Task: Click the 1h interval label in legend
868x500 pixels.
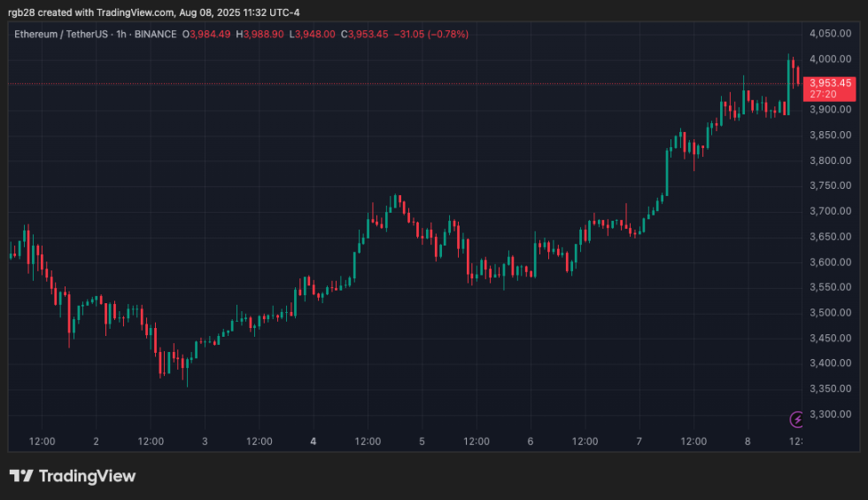Action: (x=121, y=34)
